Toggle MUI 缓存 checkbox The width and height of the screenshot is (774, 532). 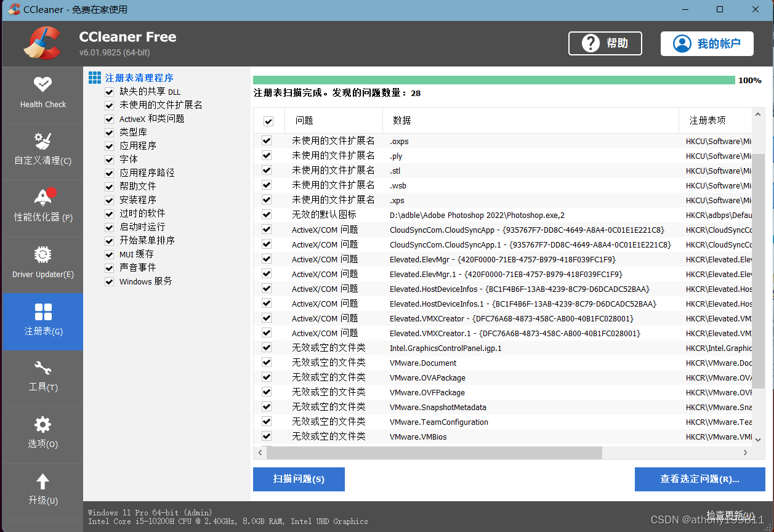109,254
